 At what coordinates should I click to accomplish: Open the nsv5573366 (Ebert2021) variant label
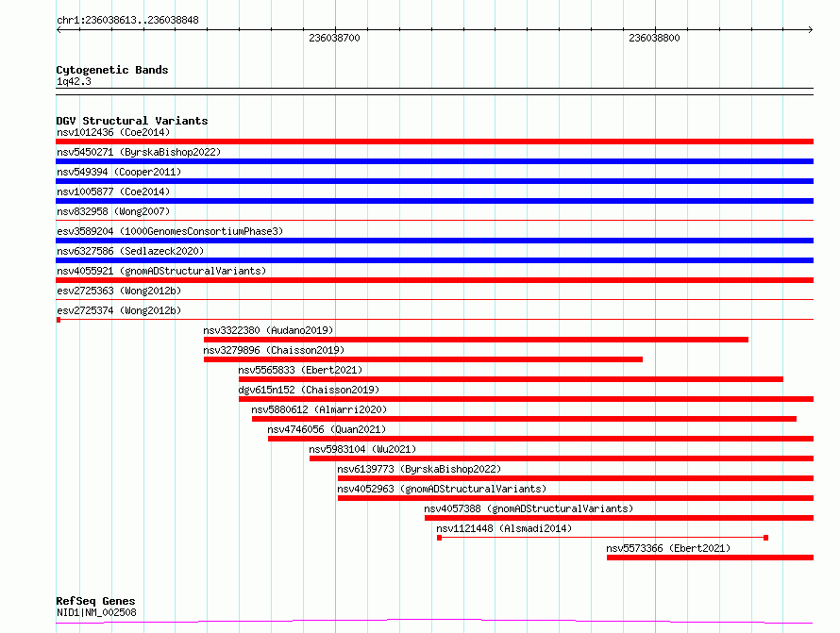(668, 548)
